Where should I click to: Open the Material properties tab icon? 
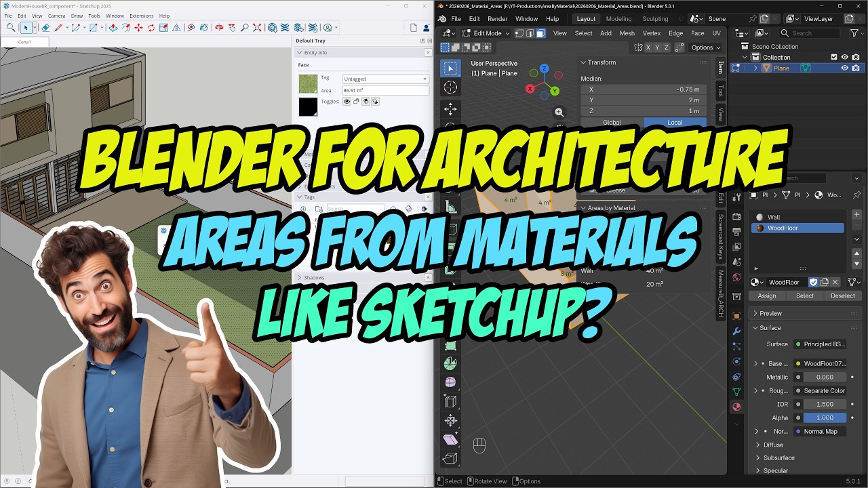click(x=736, y=407)
